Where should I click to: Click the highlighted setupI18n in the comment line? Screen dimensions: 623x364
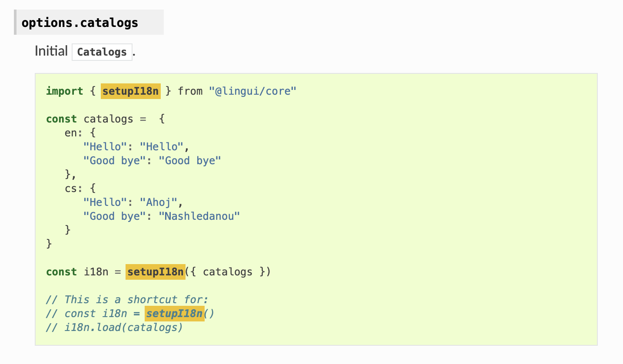(175, 313)
